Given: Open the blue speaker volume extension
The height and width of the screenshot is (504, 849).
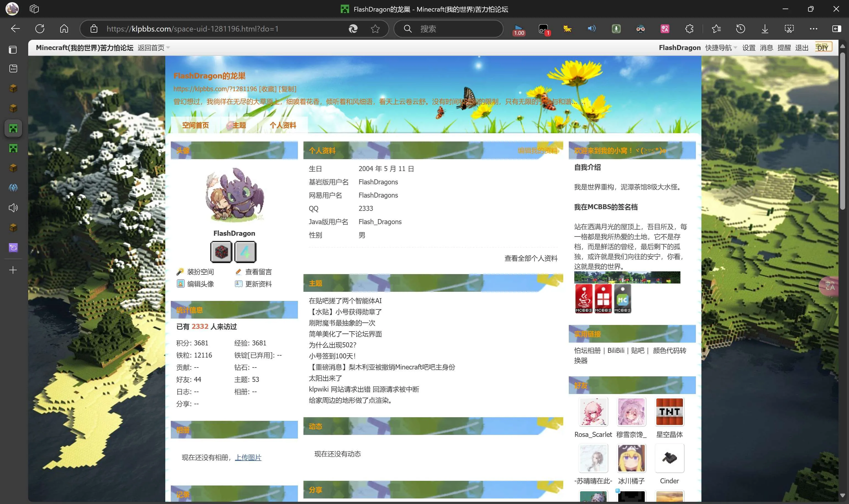Looking at the screenshot, I should click(592, 28).
